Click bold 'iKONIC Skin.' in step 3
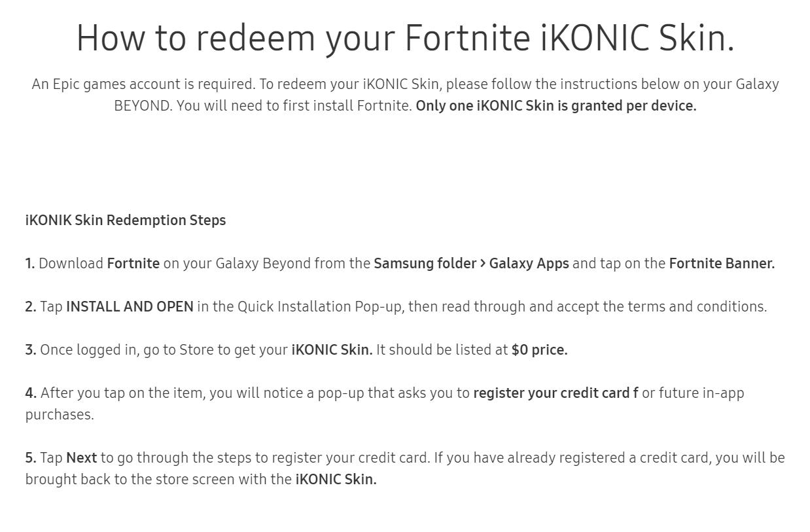The image size is (810, 532). coord(332,349)
